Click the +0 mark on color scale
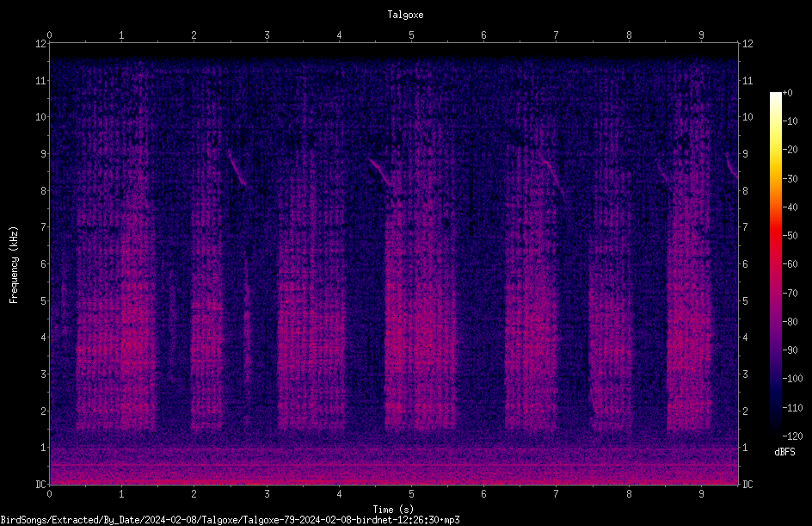 (788, 93)
